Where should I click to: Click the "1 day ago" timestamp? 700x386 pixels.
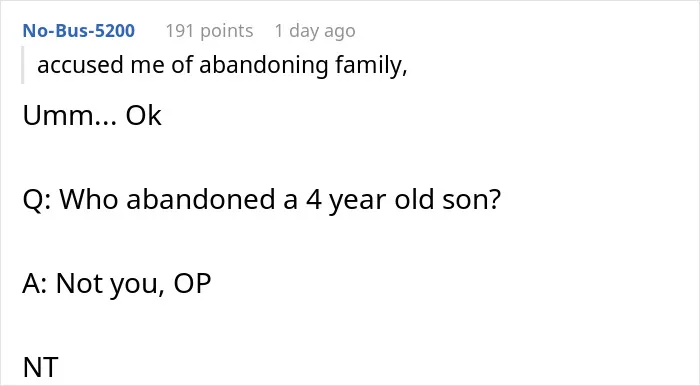coord(315,31)
